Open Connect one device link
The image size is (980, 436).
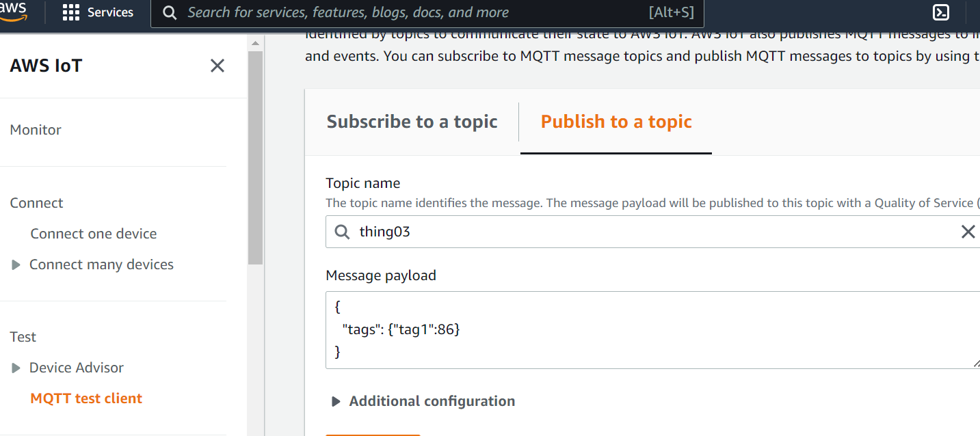coord(94,234)
